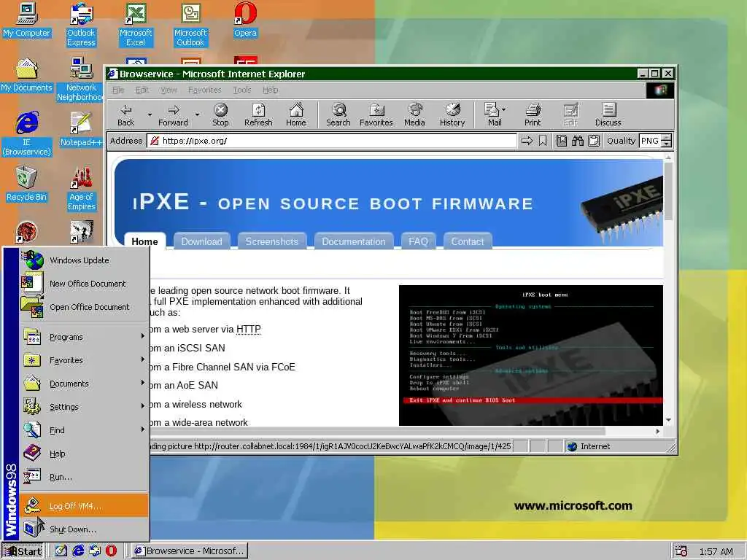Expand the Documents submenu in Start menu
This screenshot has height=560, width=747.
84,384
